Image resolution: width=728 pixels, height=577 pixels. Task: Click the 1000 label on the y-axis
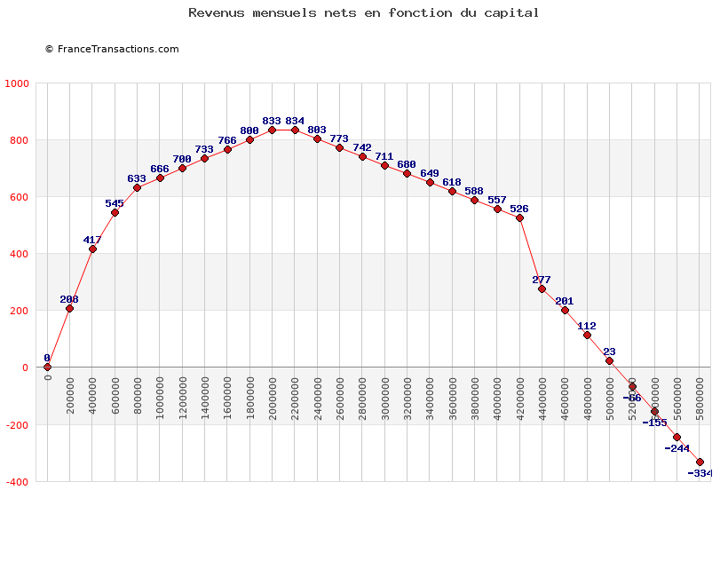(16, 83)
